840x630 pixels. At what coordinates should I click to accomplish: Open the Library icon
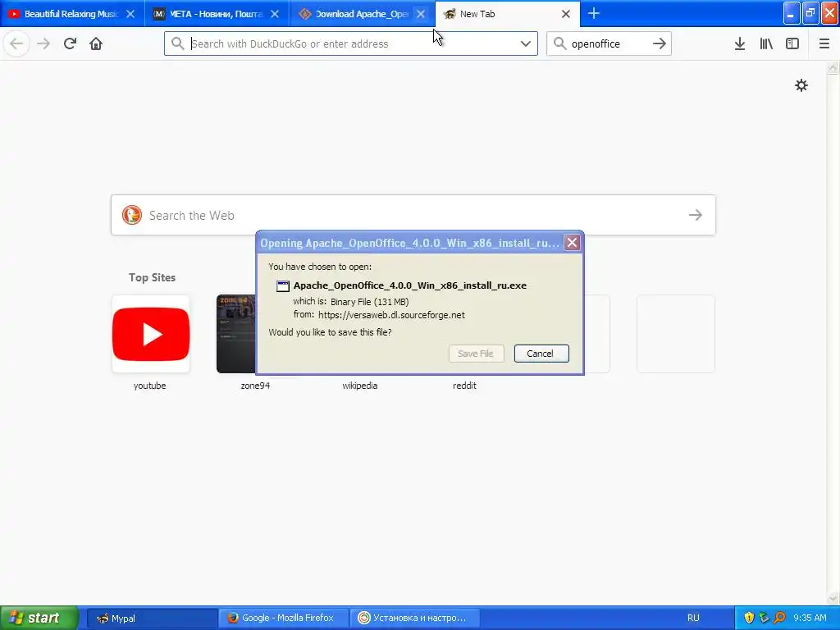[x=766, y=43]
